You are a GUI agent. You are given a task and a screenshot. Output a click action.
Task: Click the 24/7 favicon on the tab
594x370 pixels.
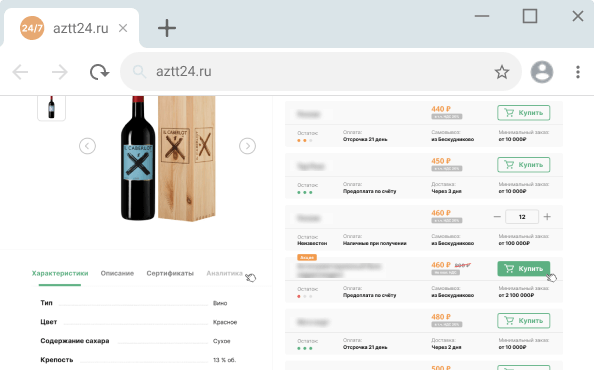point(32,28)
